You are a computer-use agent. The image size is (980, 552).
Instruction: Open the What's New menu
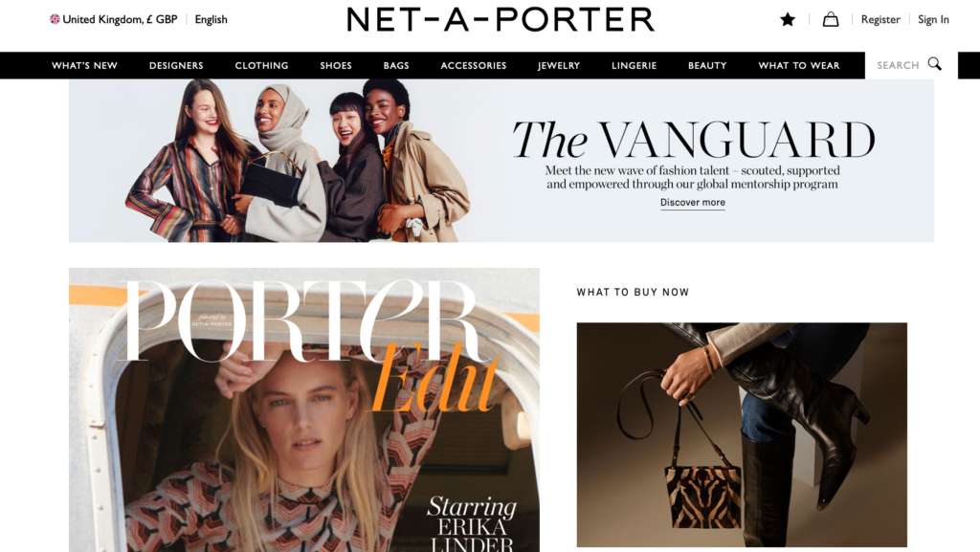pyautogui.click(x=84, y=66)
